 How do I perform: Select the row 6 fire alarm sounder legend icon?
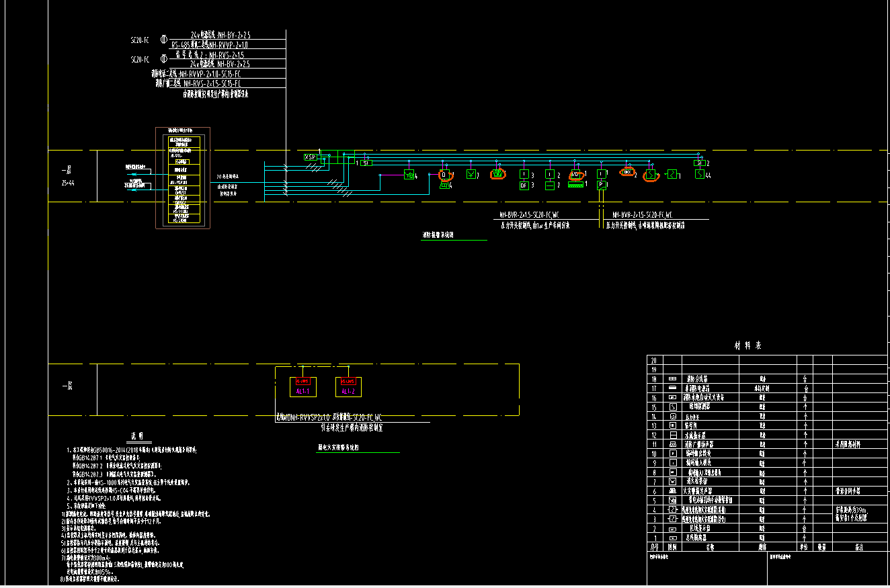coord(673,491)
